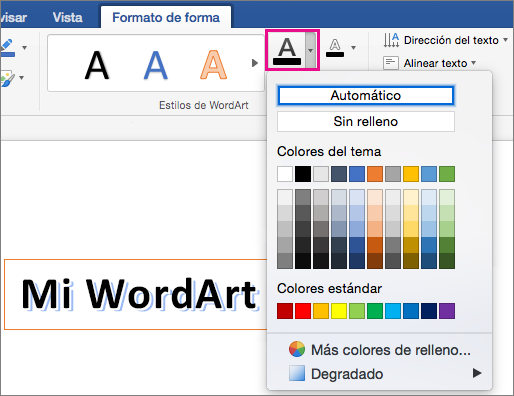
Task: Open the Text Outline dropdown arrow
Action: click(353, 48)
